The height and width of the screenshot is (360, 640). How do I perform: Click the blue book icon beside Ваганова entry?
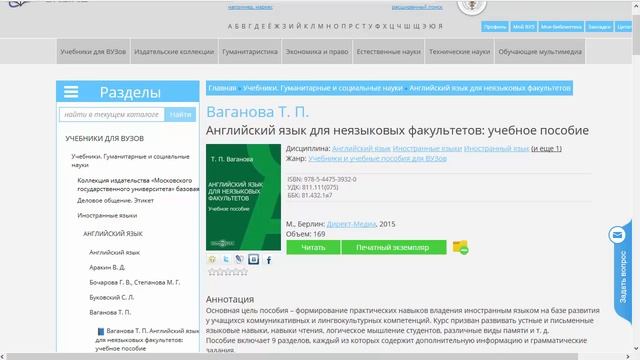(100, 331)
